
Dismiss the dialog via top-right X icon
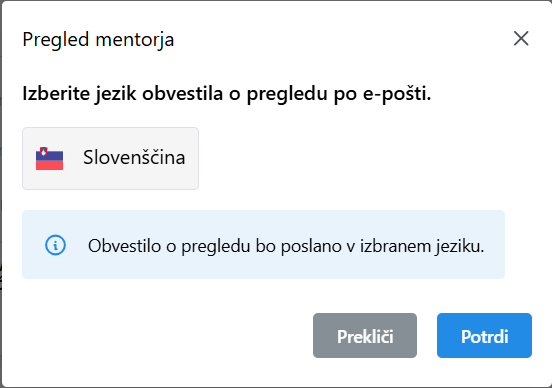[x=521, y=38]
